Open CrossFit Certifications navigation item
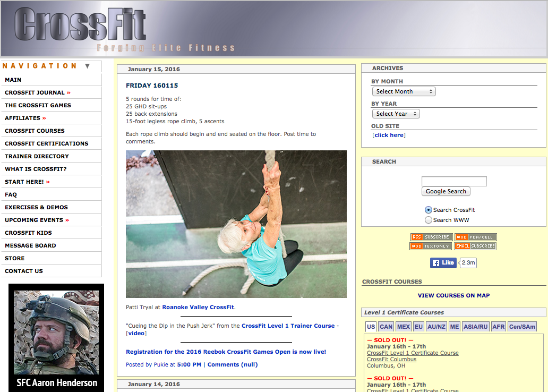 pos(52,144)
